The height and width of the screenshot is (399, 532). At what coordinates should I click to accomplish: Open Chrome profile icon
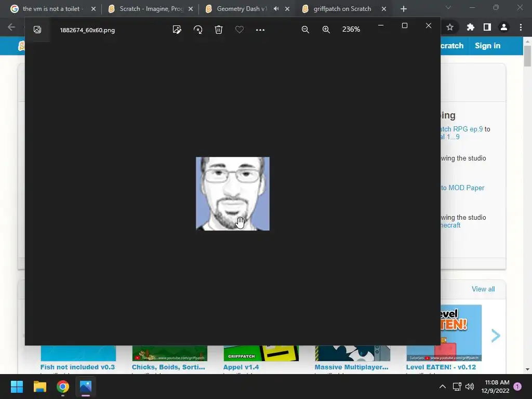pos(504,27)
